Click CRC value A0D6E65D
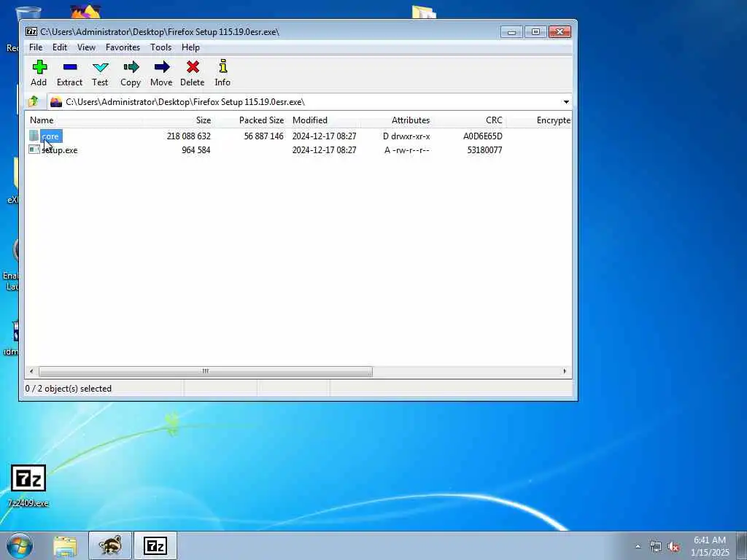The height and width of the screenshot is (560, 747). [483, 136]
